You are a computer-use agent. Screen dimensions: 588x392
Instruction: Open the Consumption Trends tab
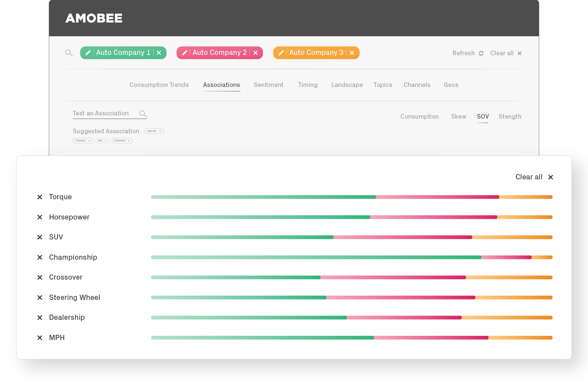tap(159, 85)
